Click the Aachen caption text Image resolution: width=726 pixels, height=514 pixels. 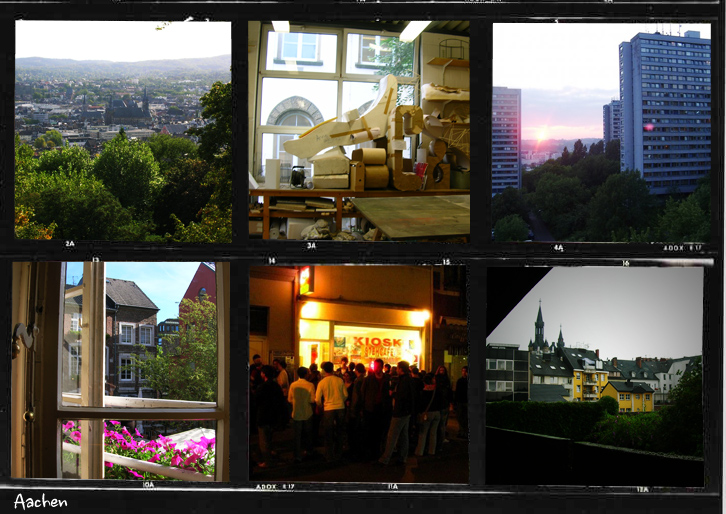41,501
